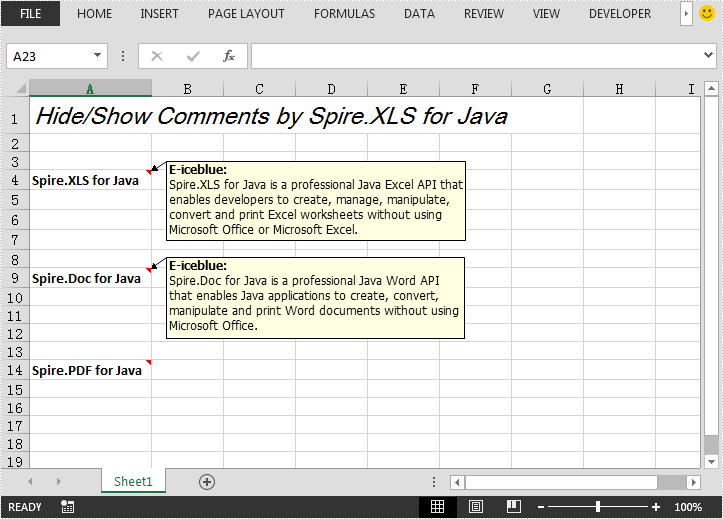Open the REVIEW tab
This screenshot has height=519, width=723.
point(484,14)
